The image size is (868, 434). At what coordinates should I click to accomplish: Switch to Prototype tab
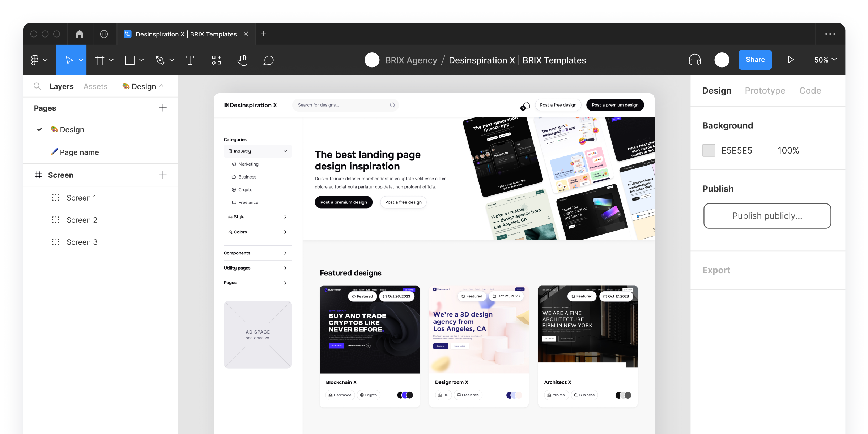pyautogui.click(x=765, y=90)
